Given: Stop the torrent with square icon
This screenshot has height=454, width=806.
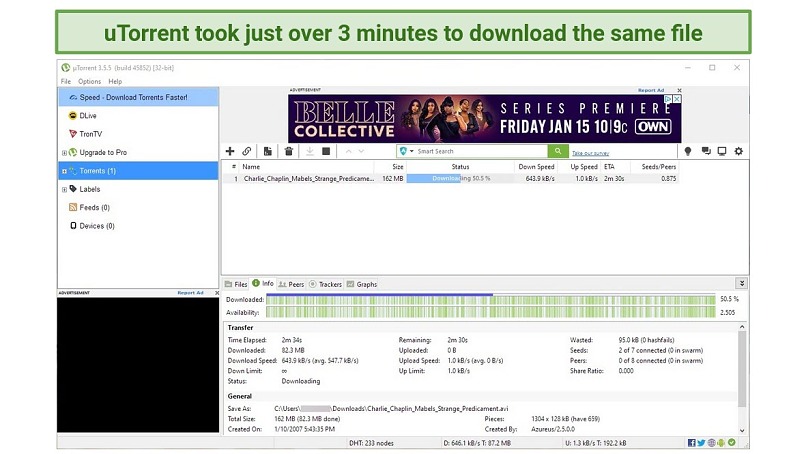Looking at the screenshot, I should click(x=326, y=151).
